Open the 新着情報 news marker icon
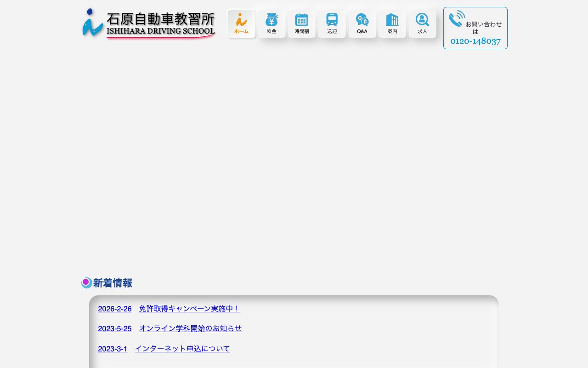588x368 pixels. pos(86,282)
